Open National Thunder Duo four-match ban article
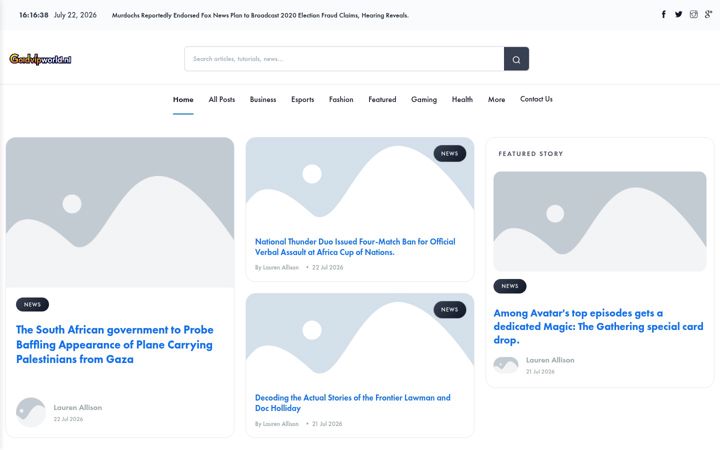720x450 pixels. [355, 247]
